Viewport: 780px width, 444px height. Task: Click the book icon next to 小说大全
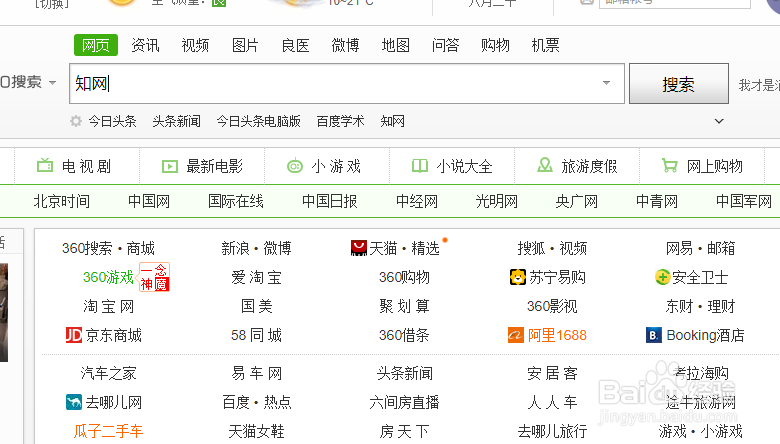point(420,166)
